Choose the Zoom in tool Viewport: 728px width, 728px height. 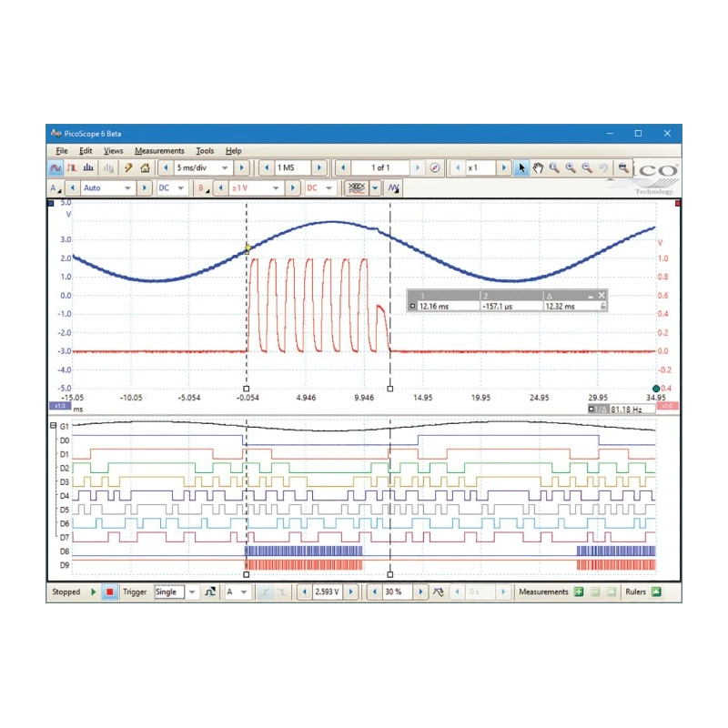[x=571, y=168]
